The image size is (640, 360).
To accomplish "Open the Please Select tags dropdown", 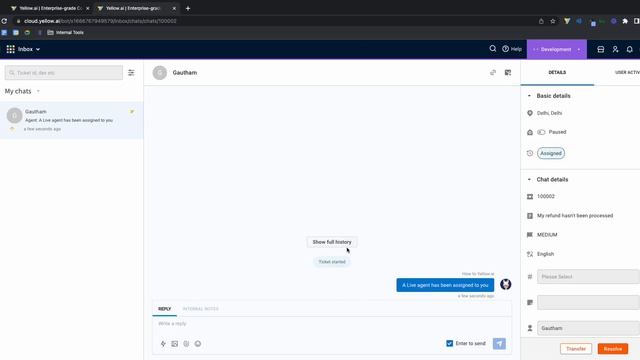I will pos(588,276).
